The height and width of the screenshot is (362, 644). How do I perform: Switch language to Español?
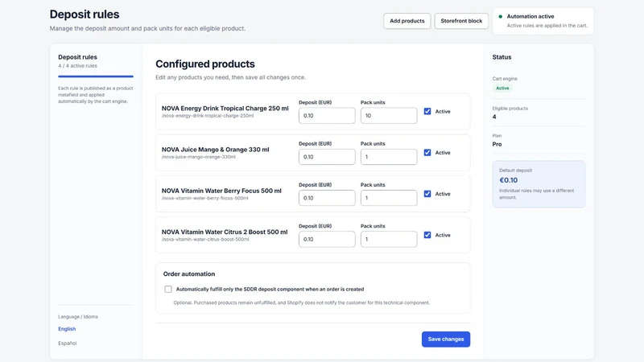pyautogui.click(x=68, y=343)
